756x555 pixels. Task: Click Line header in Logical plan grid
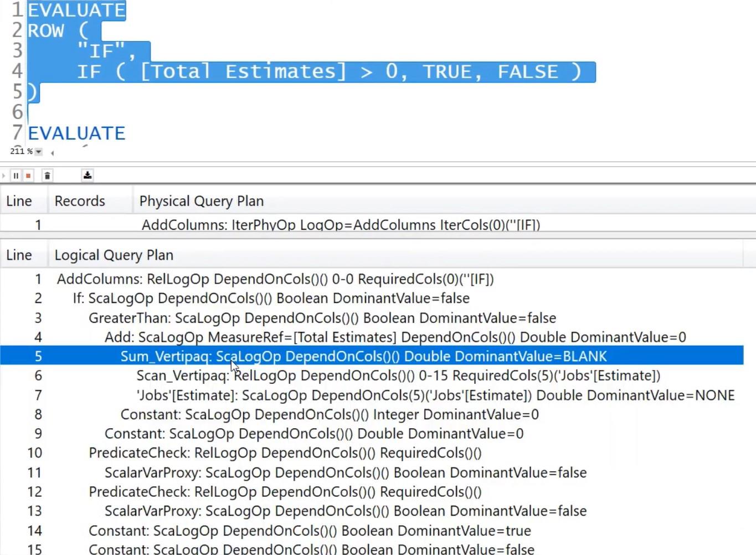(x=19, y=255)
